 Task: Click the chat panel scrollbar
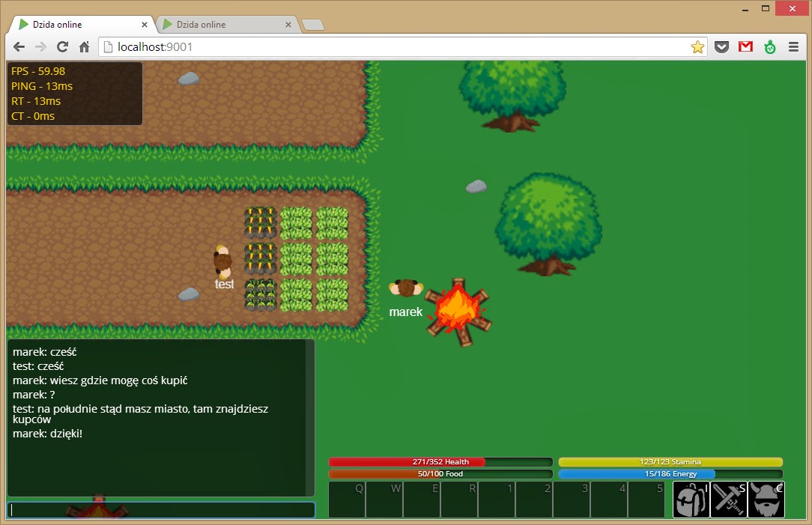pyautogui.click(x=310, y=417)
